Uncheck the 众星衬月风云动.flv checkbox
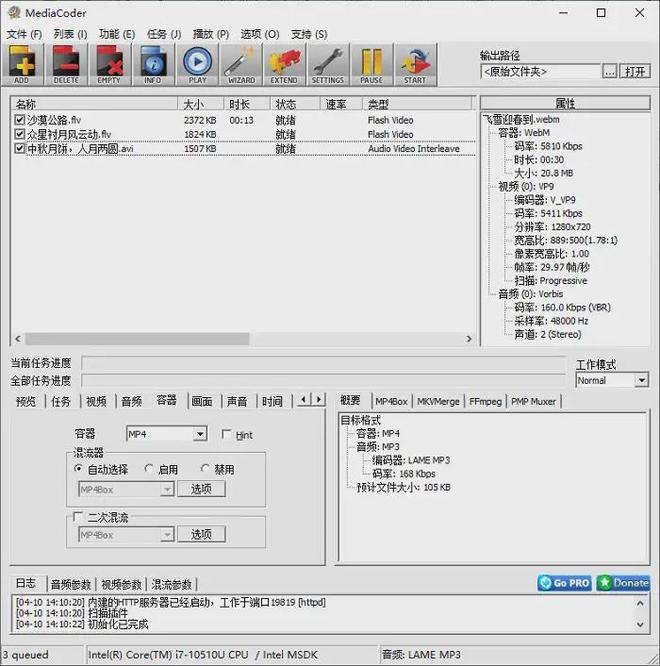 (20, 134)
